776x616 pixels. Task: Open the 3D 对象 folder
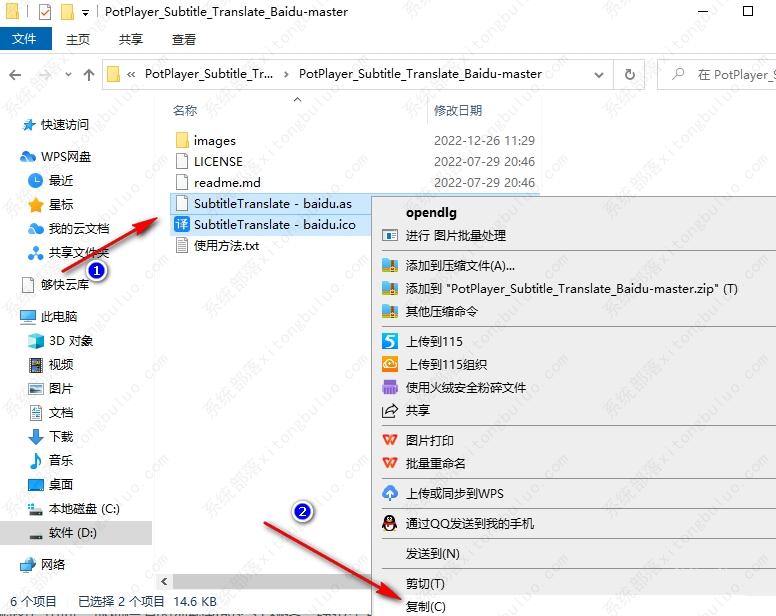pyautogui.click(x=71, y=340)
